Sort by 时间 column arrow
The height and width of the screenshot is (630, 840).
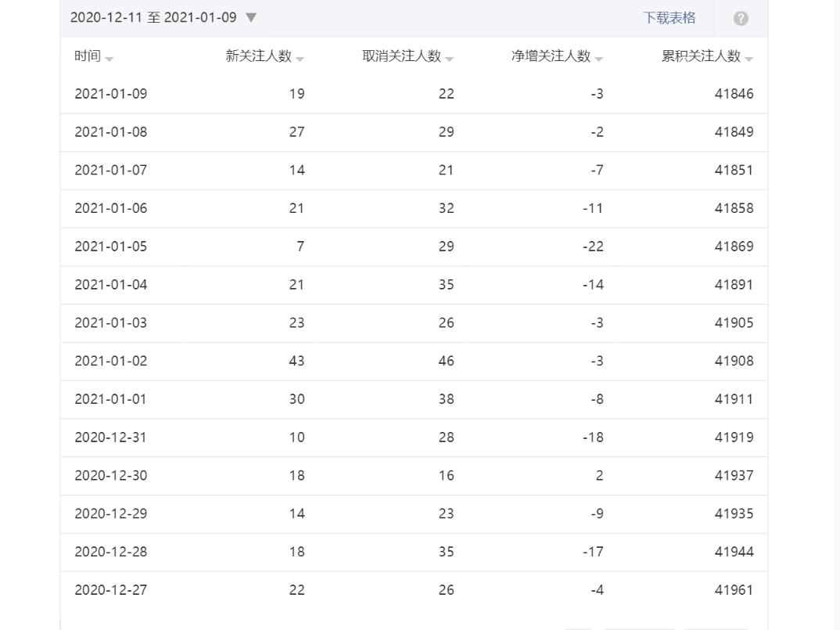pos(109,59)
